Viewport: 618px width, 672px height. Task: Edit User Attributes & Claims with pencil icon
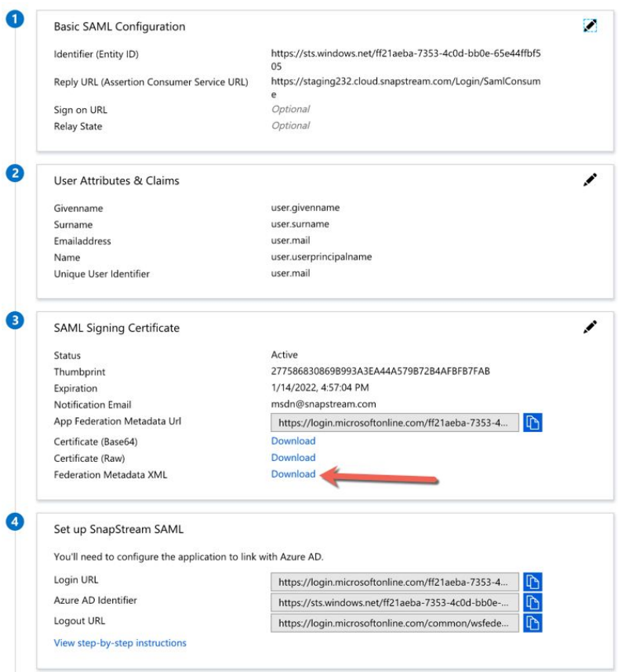pyautogui.click(x=590, y=180)
